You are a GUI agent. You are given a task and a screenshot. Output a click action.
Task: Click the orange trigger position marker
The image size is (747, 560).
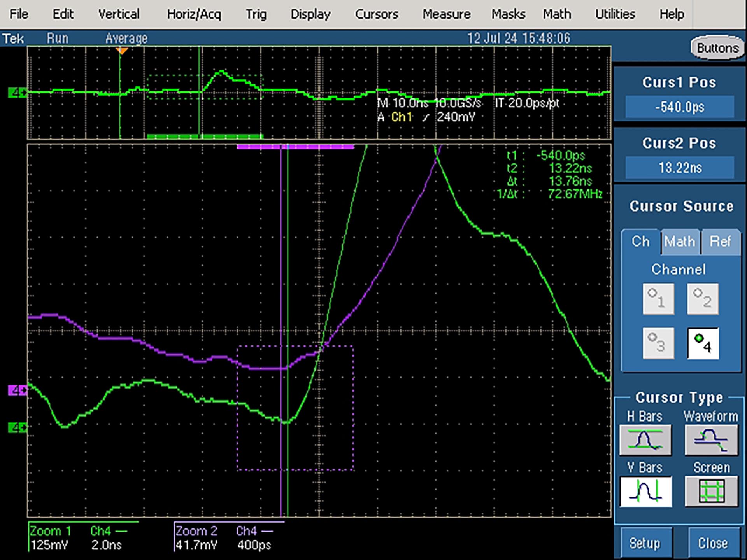[x=122, y=51]
